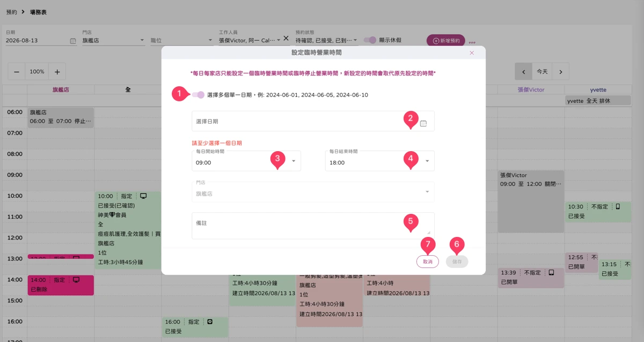Image resolution: width=644 pixels, height=342 pixels.
Task: Open the 16:00 指定 已接受 appointment
Action: click(195, 327)
